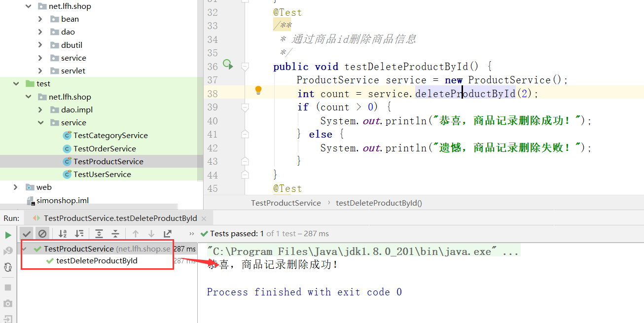Click testDeleteProductById in test results tree
The width and height of the screenshot is (644, 323).
click(x=97, y=261)
